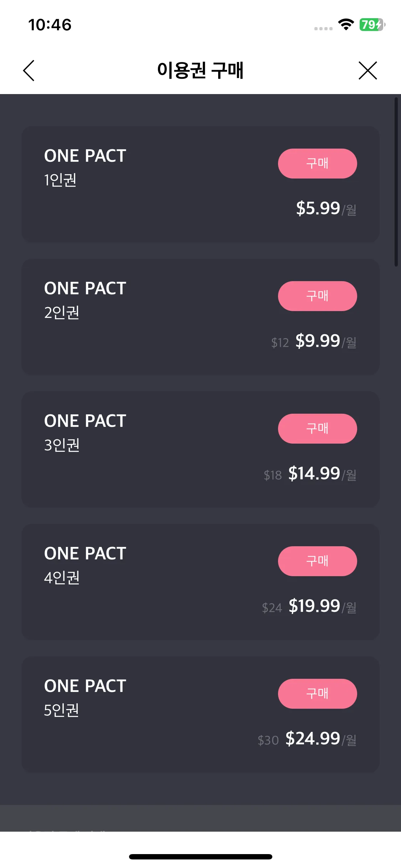Buy the ONE PACT 5인권 pass

point(317,694)
